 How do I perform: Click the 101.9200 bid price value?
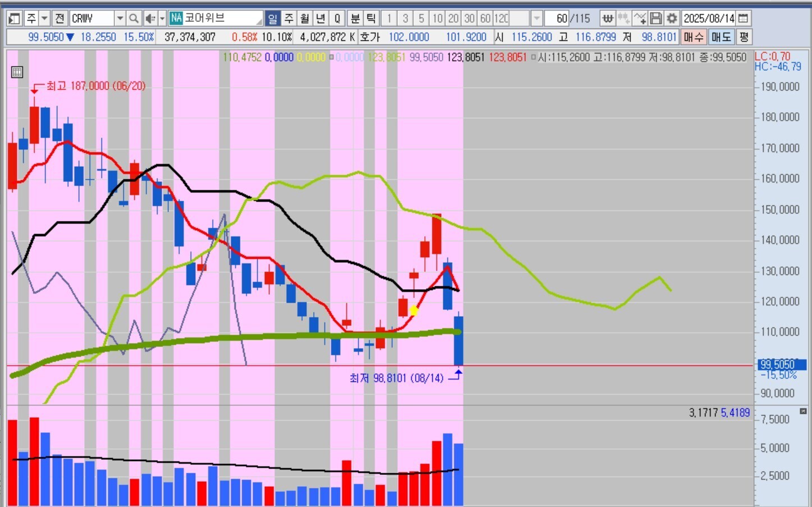pos(466,37)
